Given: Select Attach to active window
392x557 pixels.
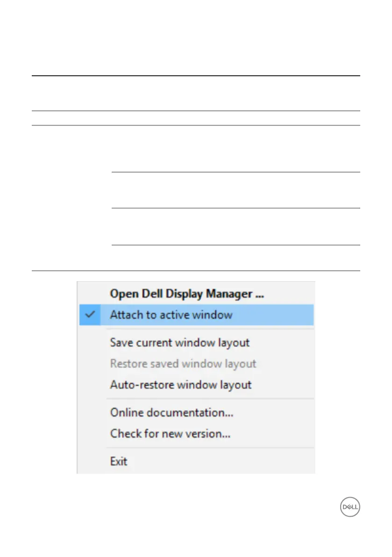Looking at the screenshot, I should coord(171,315).
